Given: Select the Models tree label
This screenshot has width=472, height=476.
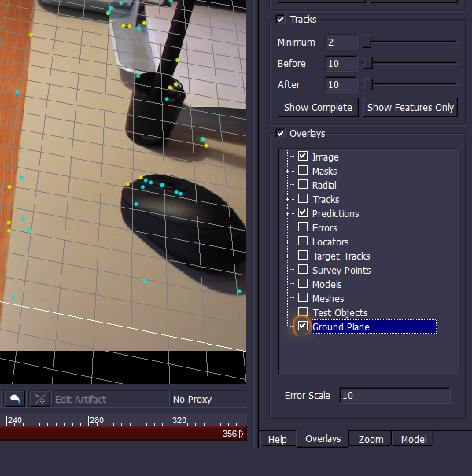Looking at the screenshot, I should [x=327, y=285].
